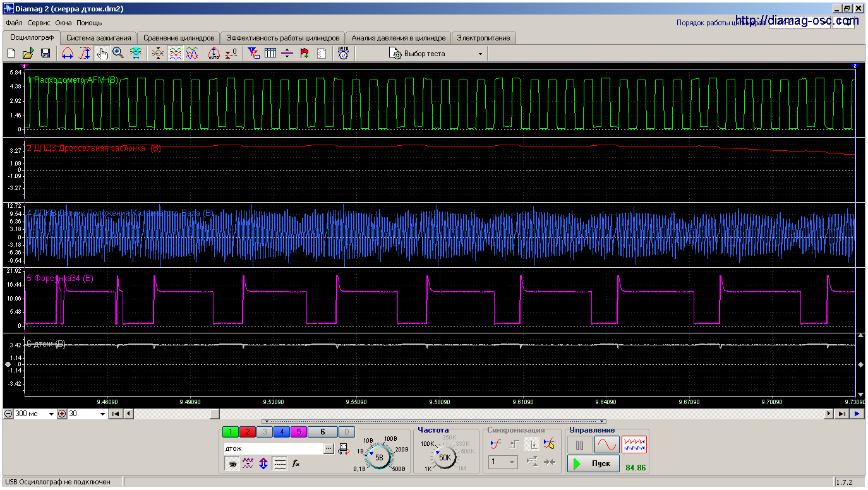The width and height of the screenshot is (868, 490).
Task: Toggle channel visibility eye icon
Action: 232,463
